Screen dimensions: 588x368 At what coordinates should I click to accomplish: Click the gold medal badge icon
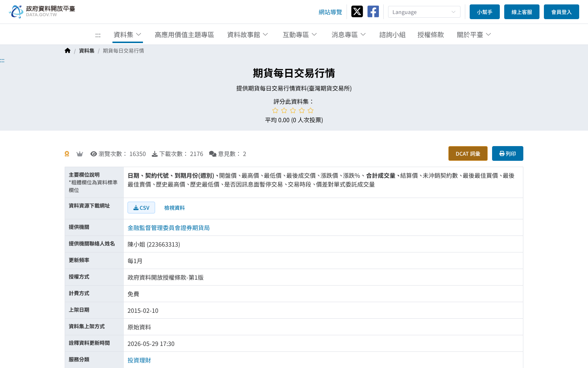coord(67,154)
